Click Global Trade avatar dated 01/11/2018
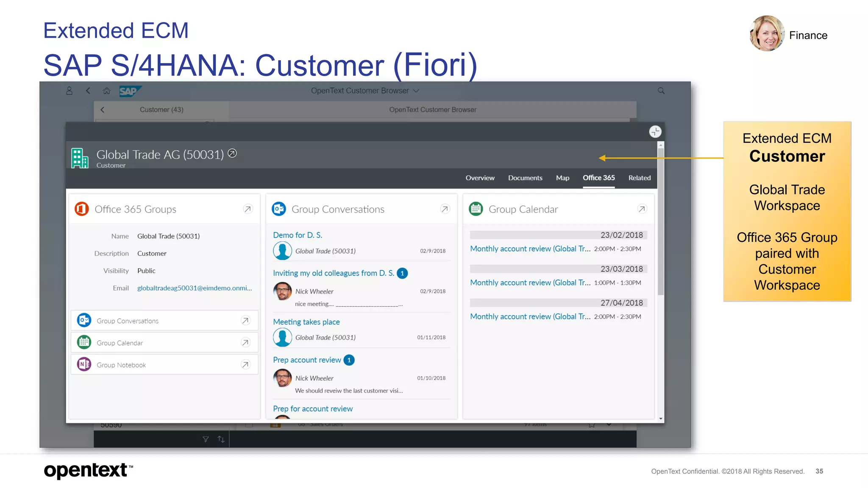The height and width of the screenshot is (488, 868). coord(282,338)
